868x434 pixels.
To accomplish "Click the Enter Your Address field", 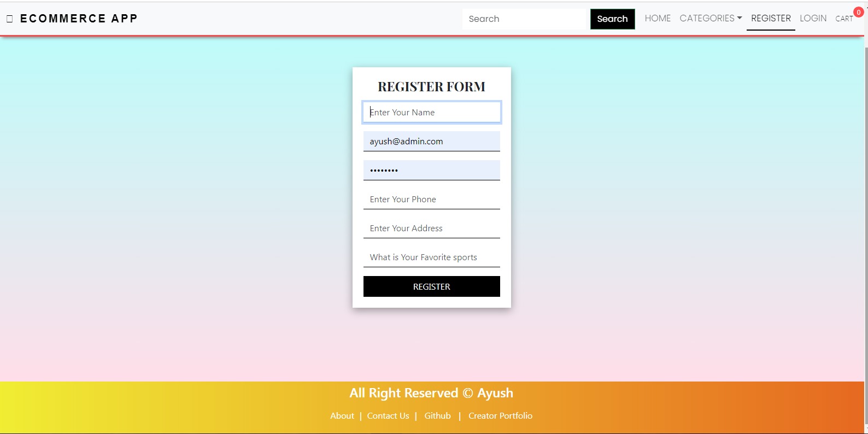I will pyautogui.click(x=432, y=228).
